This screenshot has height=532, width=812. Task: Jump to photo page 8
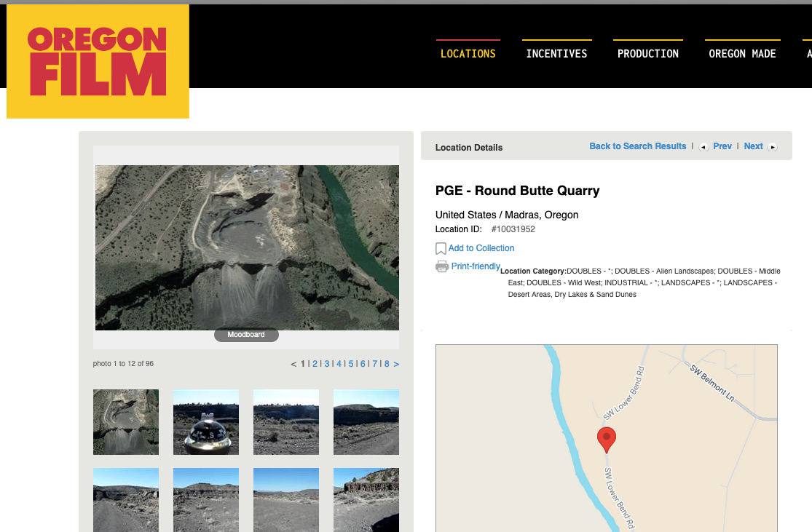click(387, 364)
